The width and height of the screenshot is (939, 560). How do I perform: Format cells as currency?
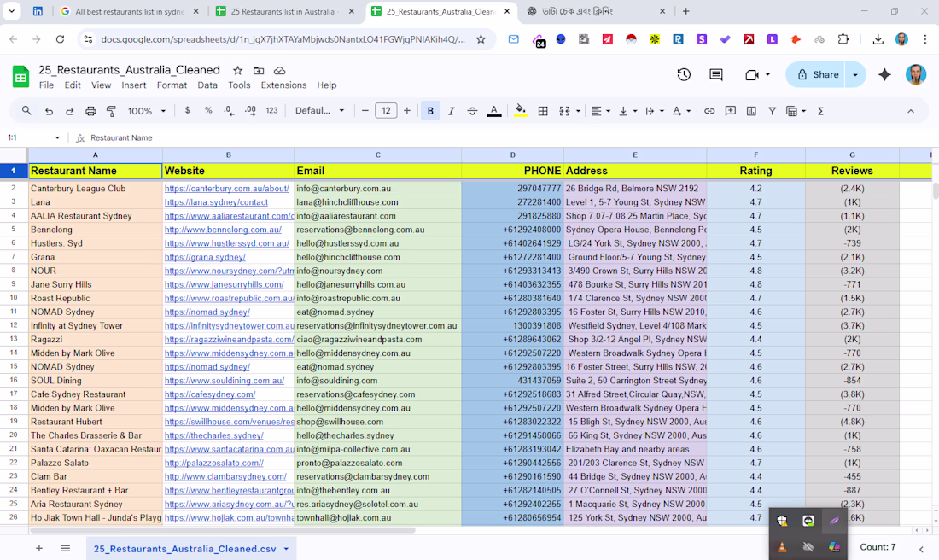point(188,110)
